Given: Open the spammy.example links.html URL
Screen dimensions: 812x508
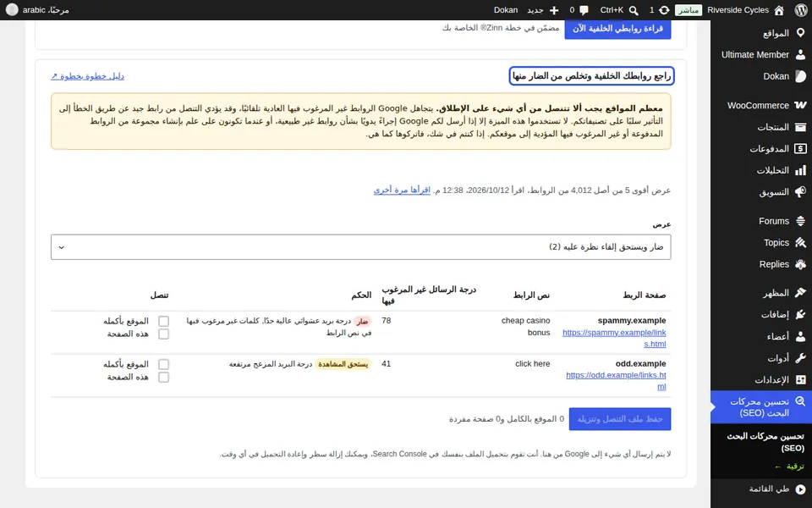Looking at the screenshot, I should (614, 338).
